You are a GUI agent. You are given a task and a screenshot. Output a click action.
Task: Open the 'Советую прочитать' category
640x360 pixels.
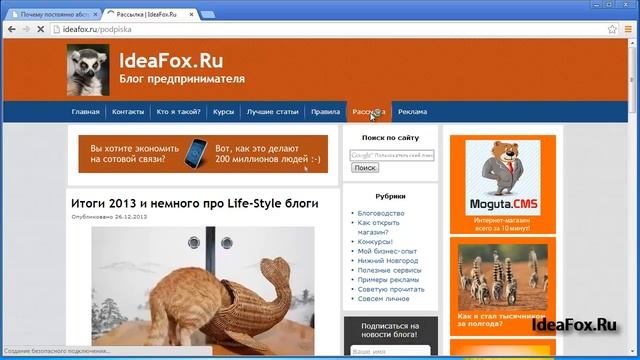pos(391,289)
